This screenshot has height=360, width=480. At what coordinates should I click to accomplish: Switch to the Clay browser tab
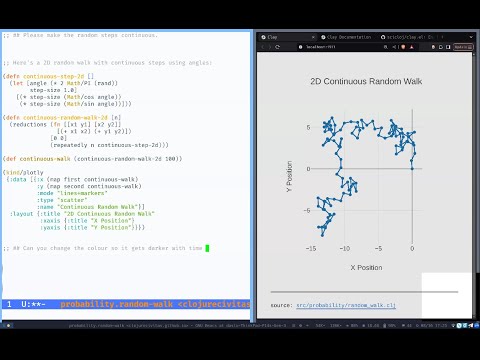point(287,37)
